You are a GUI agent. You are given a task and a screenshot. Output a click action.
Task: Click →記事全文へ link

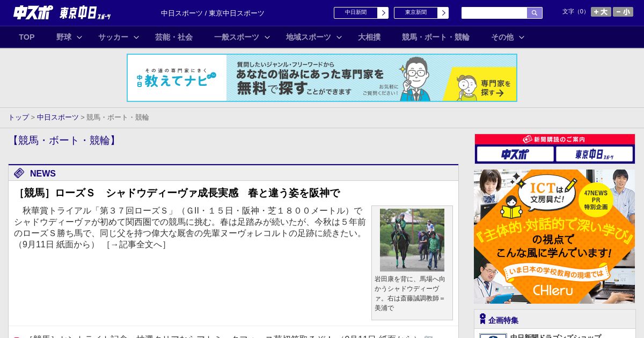(x=136, y=245)
